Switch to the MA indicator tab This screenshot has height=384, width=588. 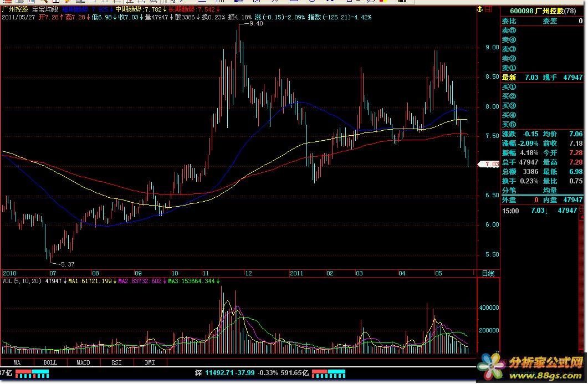(x=17, y=362)
